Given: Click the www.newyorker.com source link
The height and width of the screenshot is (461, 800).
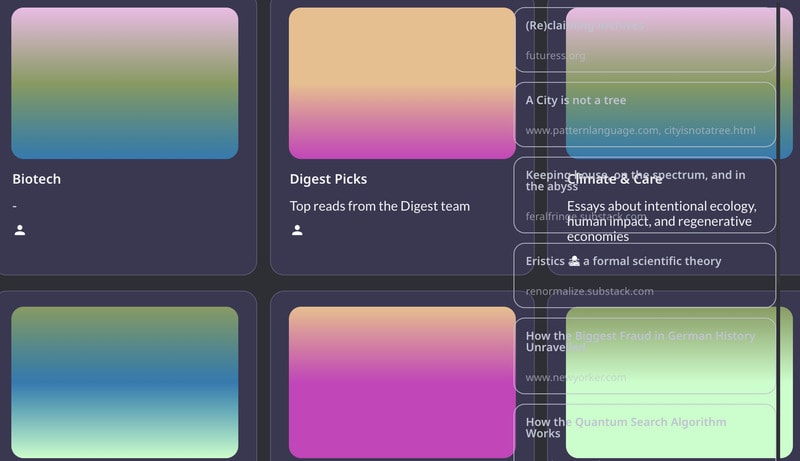Looking at the screenshot, I should [x=576, y=377].
